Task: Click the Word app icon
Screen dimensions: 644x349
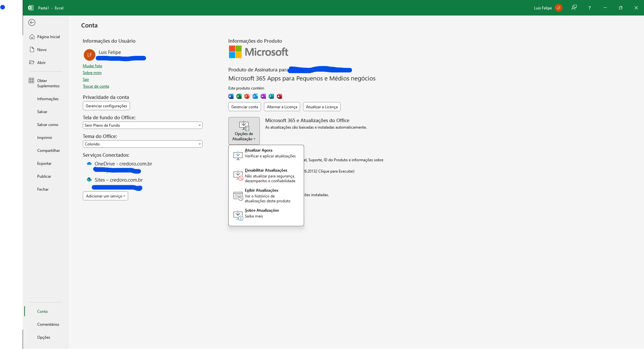Action: pos(231,96)
